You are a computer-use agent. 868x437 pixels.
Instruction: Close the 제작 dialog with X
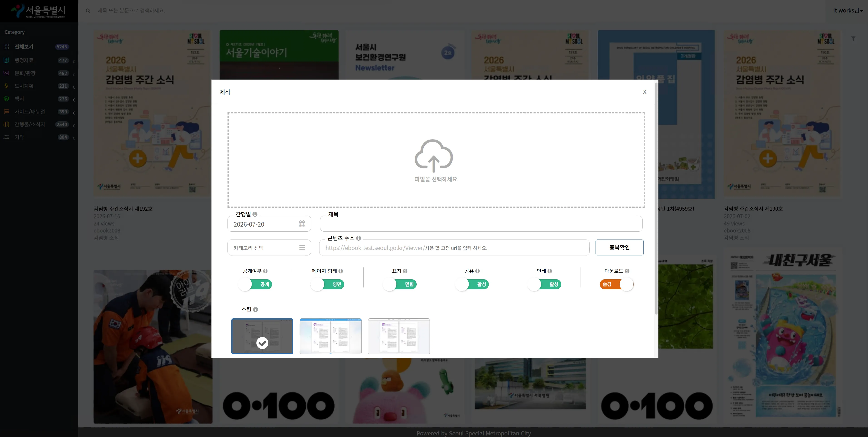(x=645, y=92)
